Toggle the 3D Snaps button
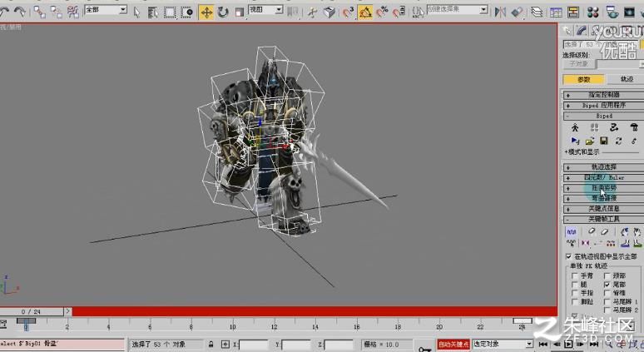This screenshot has height=352, width=644. click(x=349, y=12)
